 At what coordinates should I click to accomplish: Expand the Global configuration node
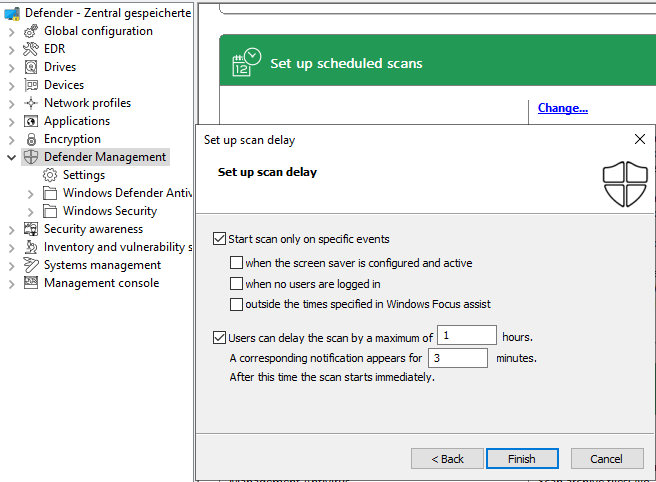pos(12,32)
